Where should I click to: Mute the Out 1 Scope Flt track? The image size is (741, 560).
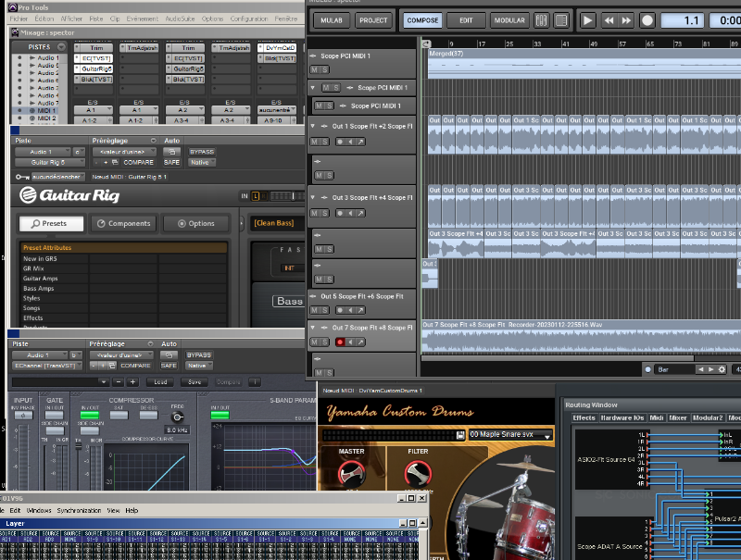315,142
